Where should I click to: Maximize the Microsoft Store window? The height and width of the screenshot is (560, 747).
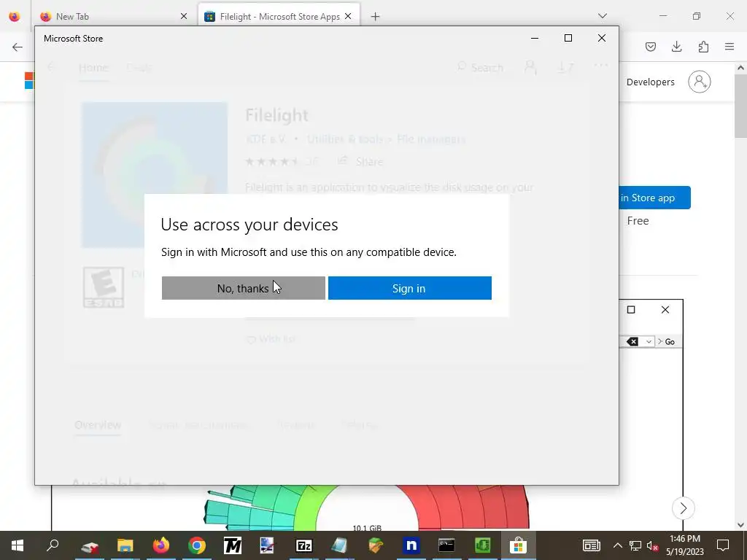(x=568, y=38)
